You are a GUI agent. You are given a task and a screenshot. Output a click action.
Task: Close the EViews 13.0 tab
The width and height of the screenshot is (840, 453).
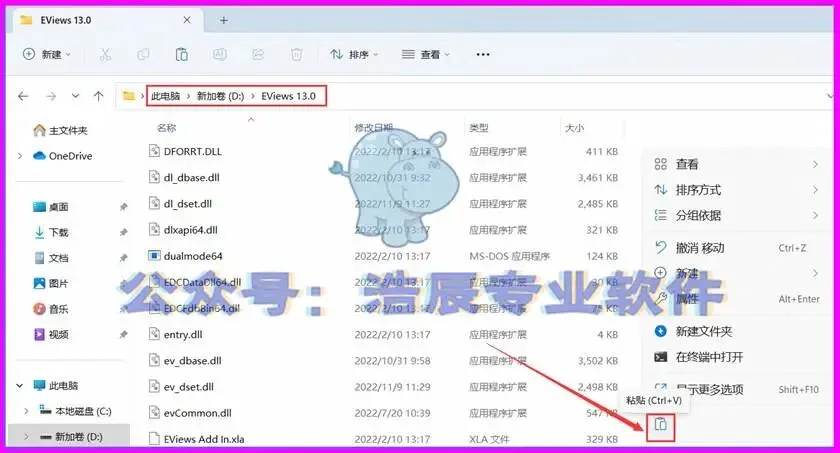pos(187,20)
